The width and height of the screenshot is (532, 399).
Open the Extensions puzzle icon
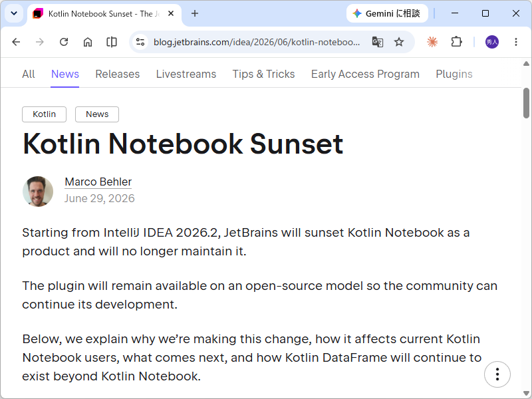[456, 42]
